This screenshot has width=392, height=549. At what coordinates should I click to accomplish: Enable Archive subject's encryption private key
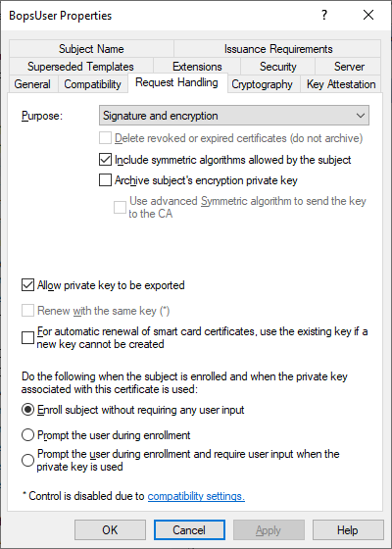[x=105, y=180]
